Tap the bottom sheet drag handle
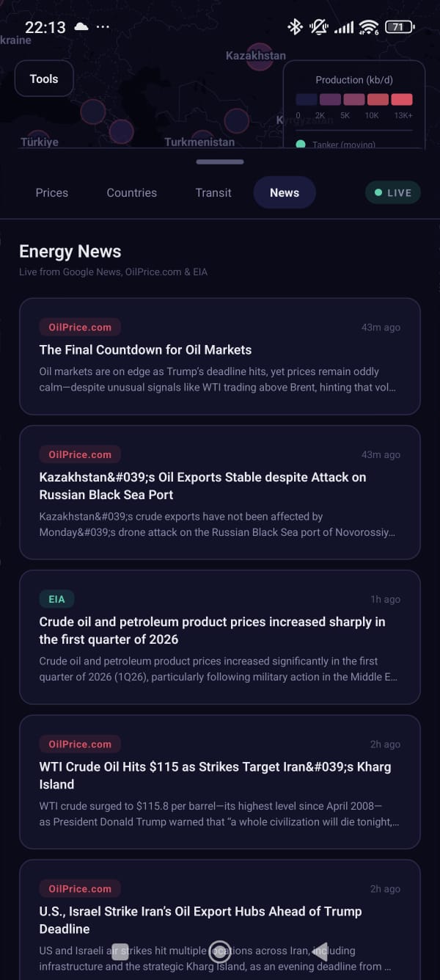Screen dimensions: 440x980 (x=220, y=161)
